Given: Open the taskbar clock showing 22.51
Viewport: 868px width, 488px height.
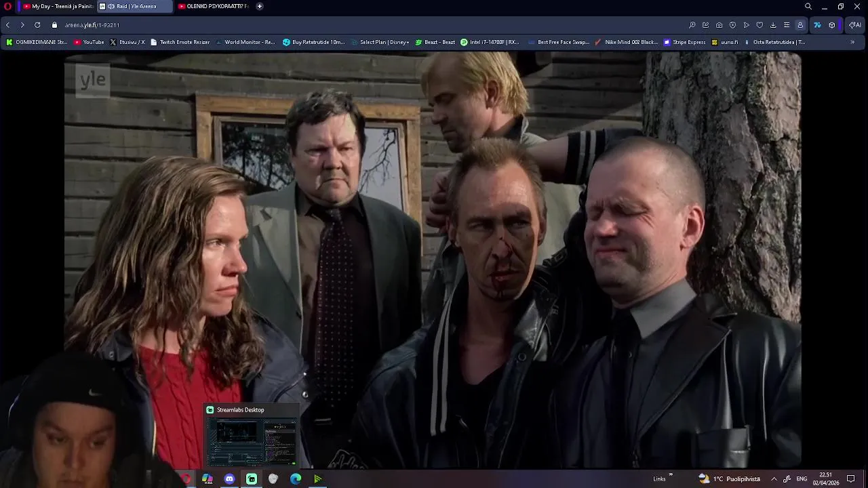Looking at the screenshot, I should tap(826, 479).
